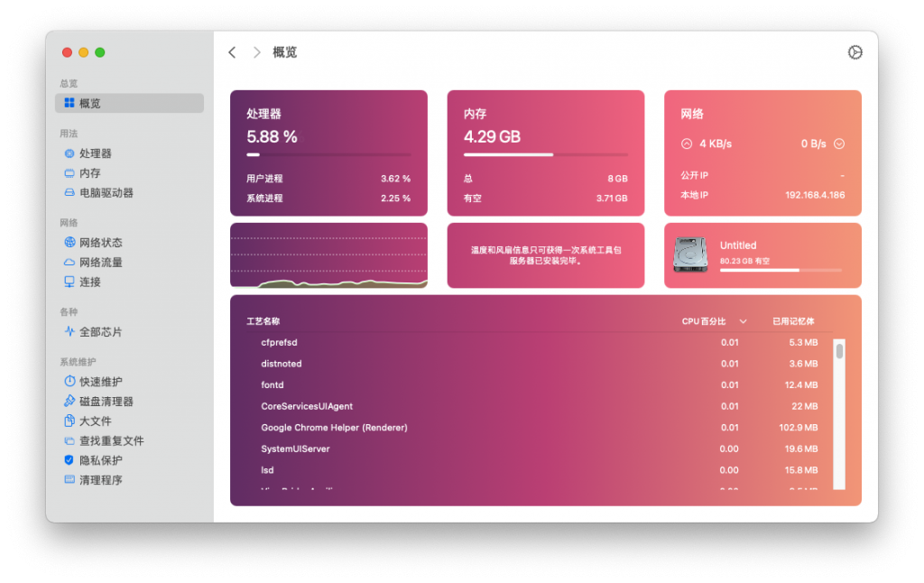The height and width of the screenshot is (583, 924).
Task: Click the 有空 3.71 GB value
Action: click(612, 199)
